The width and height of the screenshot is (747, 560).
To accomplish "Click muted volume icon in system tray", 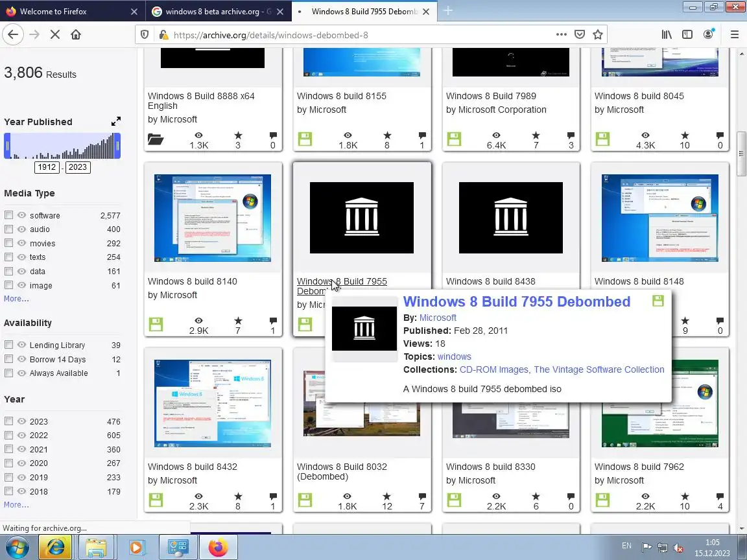I will click(x=678, y=548).
